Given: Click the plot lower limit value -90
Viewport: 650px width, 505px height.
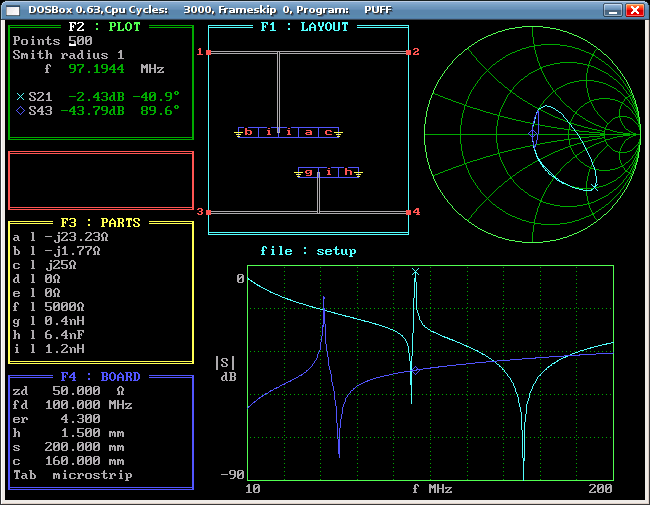Looking at the screenshot, I should point(233,474).
